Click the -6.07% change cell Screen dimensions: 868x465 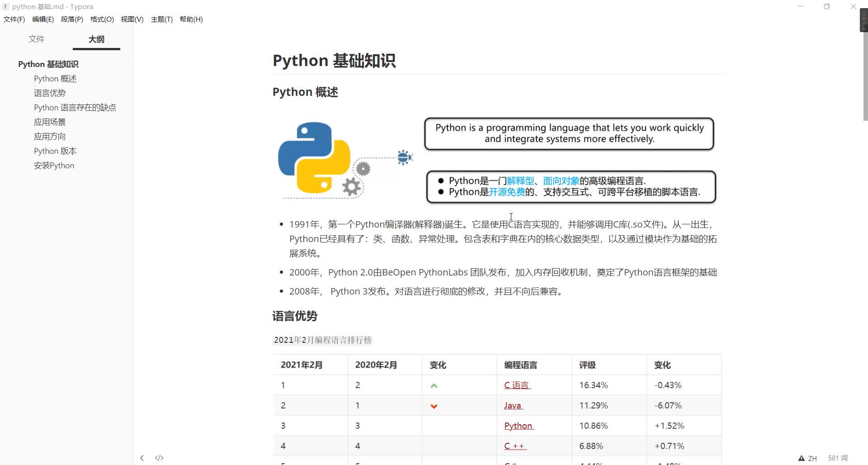[684, 406]
